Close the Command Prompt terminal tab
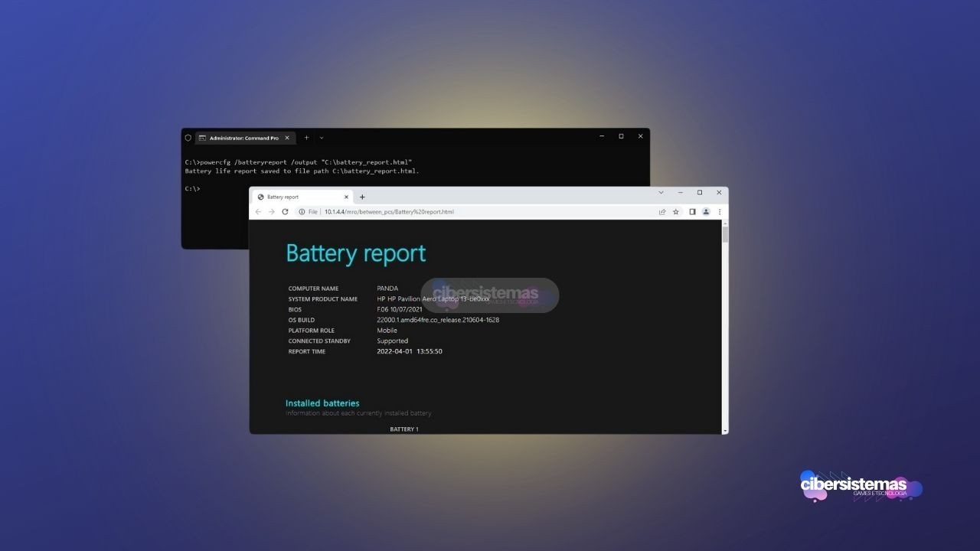 pyautogui.click(x=288, y=138)
